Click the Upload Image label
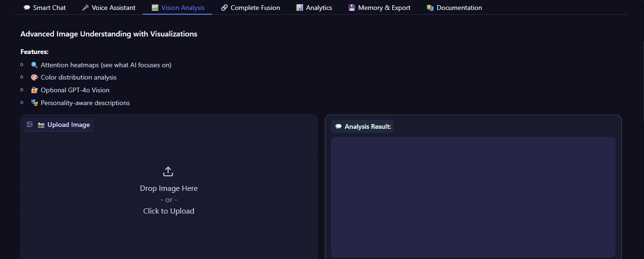This screenshot has height=259, width=644. pos(58,125)
